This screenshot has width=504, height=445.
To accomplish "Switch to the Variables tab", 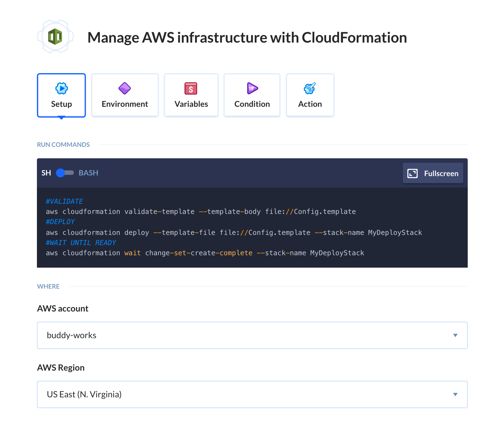I will [191, 95].
